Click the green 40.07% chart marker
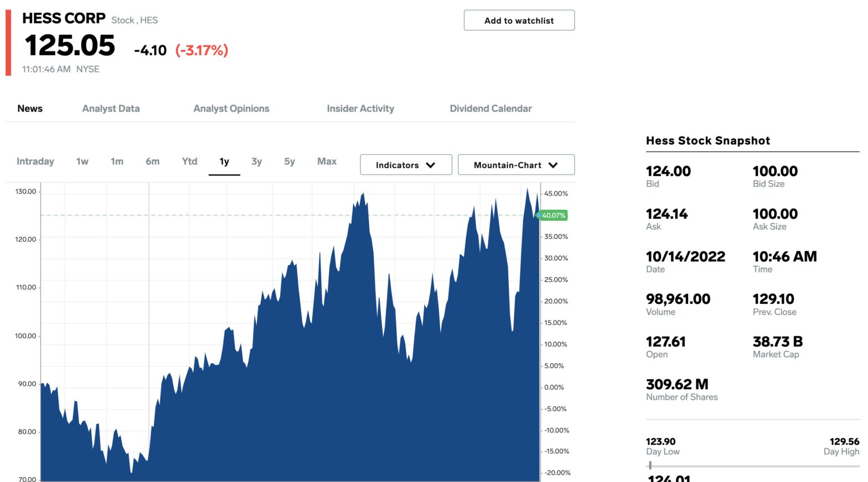The height and width of the screenshot is (482, 868). click(x=553, y=215)
